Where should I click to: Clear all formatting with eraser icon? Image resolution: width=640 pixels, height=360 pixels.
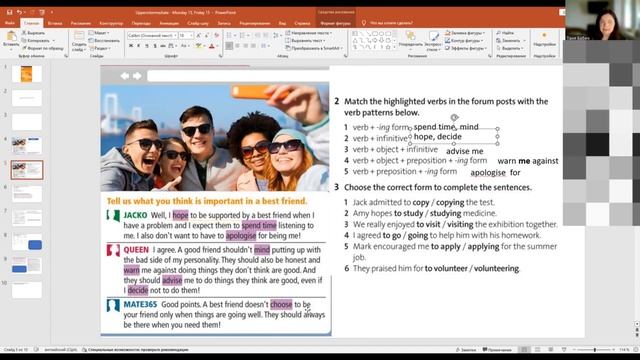click(x=216, y=36)
